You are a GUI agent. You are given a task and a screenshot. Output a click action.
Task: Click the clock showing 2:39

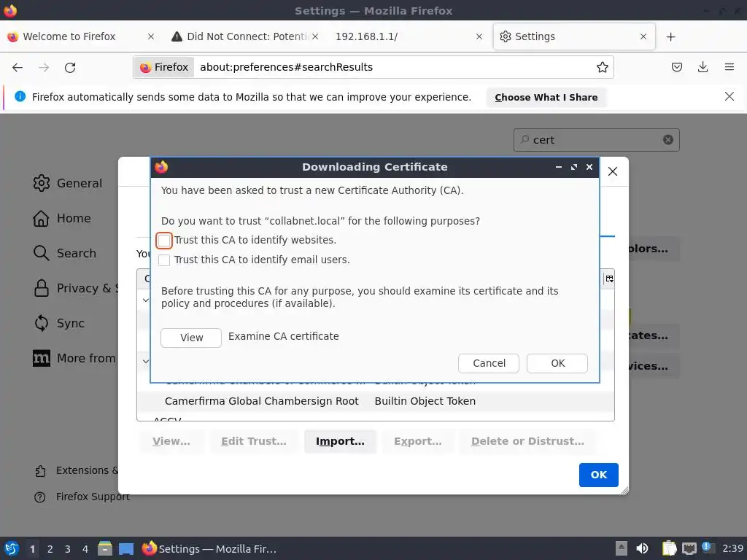(x=732, y=548)
